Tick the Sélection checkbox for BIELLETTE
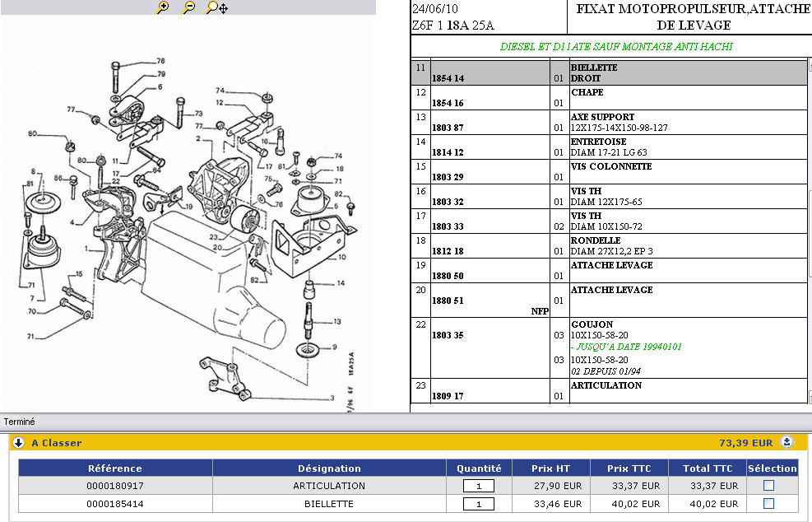The width and height of the screenshot is (812, 522). (768, 504)
